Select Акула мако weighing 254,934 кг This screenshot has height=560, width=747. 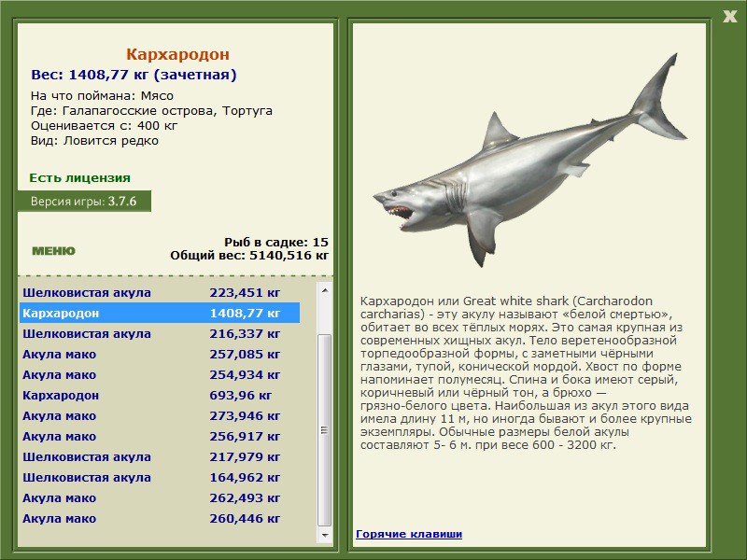coord(160,374)
